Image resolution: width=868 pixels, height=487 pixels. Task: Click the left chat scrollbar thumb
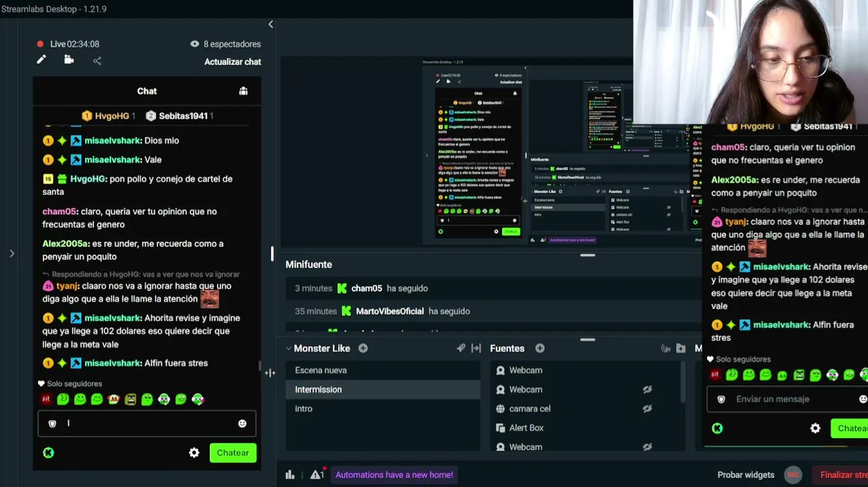[x=260, y=367]
